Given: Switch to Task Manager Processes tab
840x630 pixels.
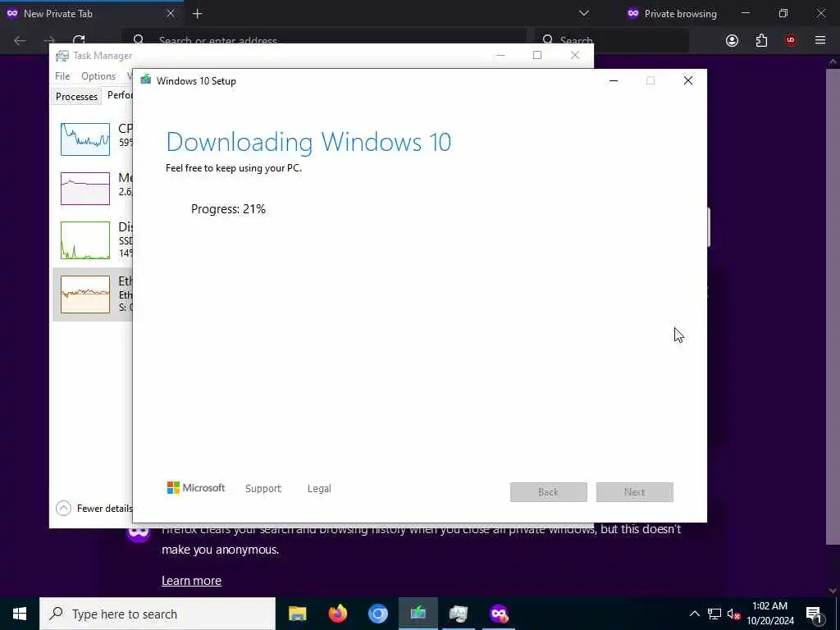Looking at the screenshot, I should 76,97.
